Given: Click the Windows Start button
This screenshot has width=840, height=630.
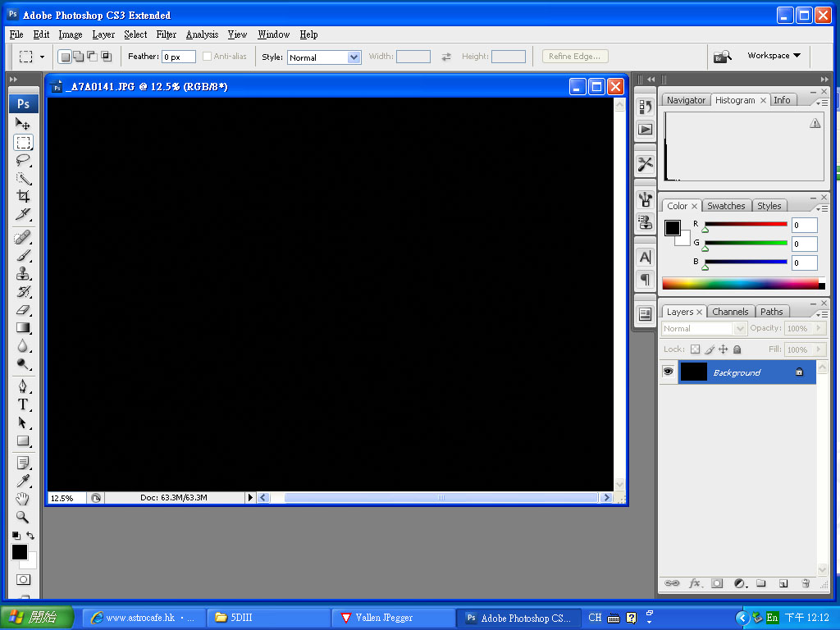Looking at the screenshot, I should 37,618.
